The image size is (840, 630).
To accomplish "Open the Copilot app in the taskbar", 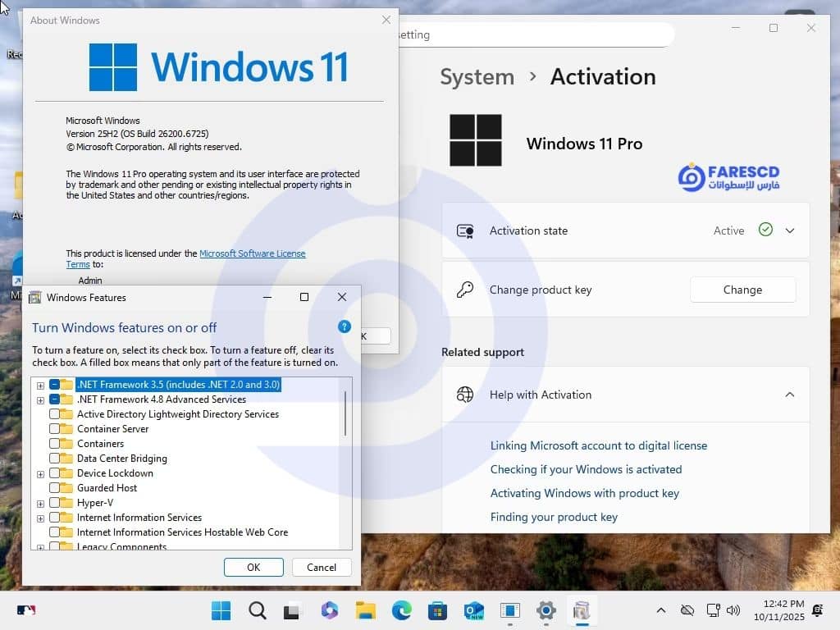I will [329, 610].
